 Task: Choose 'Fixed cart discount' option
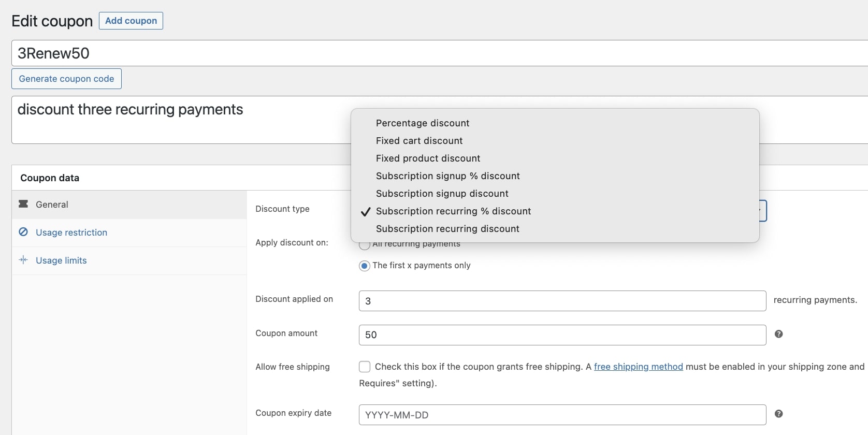419,141
